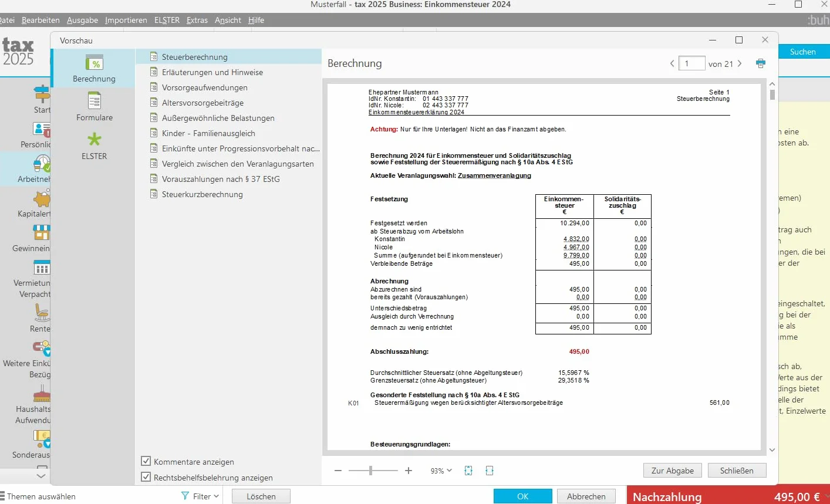Select Außergewöhnliche Belastungen in the list
This screenshot has width=830, height=504.
click(229, 118)
